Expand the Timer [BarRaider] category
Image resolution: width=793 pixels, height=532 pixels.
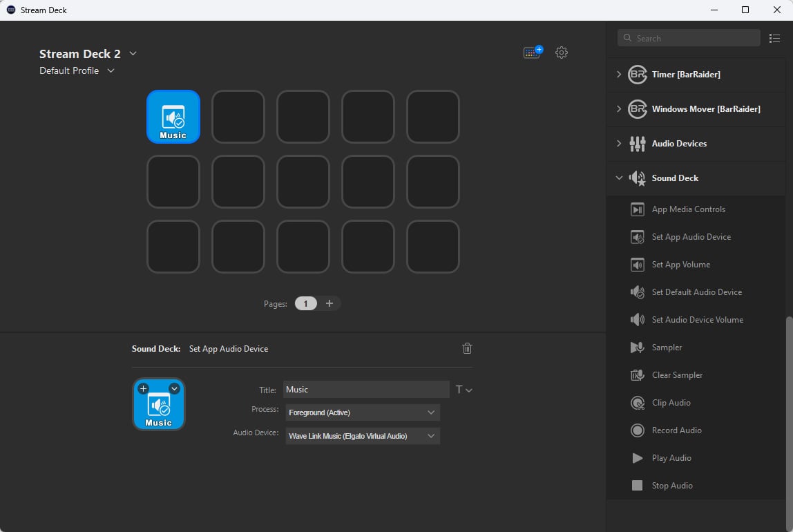(x=619, y=75)
